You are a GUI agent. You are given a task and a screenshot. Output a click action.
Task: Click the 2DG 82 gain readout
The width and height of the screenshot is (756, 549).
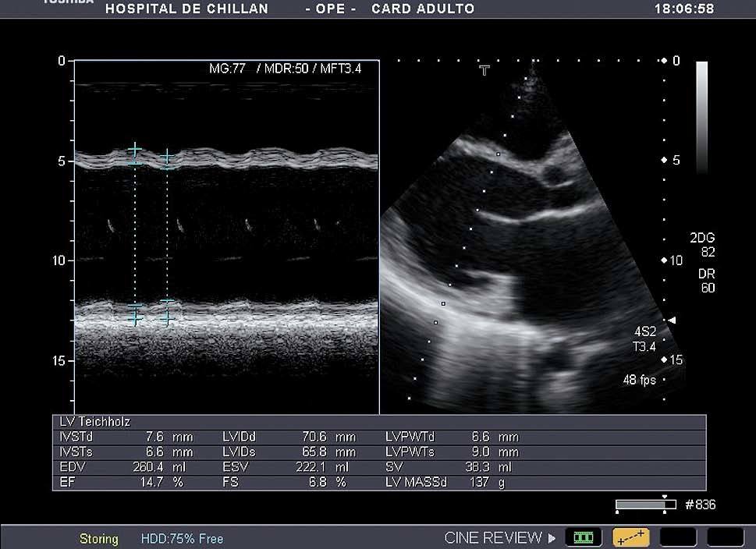pyautogui.click(x=702, y=245)
